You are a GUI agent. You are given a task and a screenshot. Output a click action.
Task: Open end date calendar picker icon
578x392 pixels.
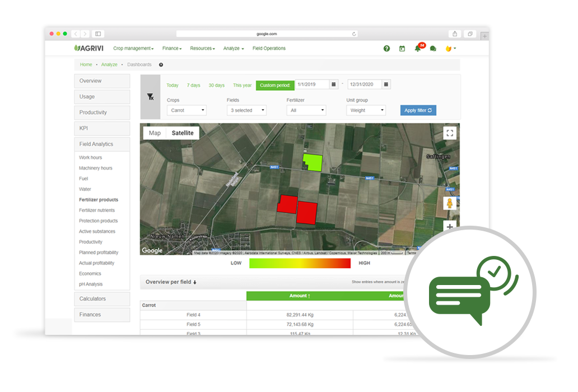[386, 85]
